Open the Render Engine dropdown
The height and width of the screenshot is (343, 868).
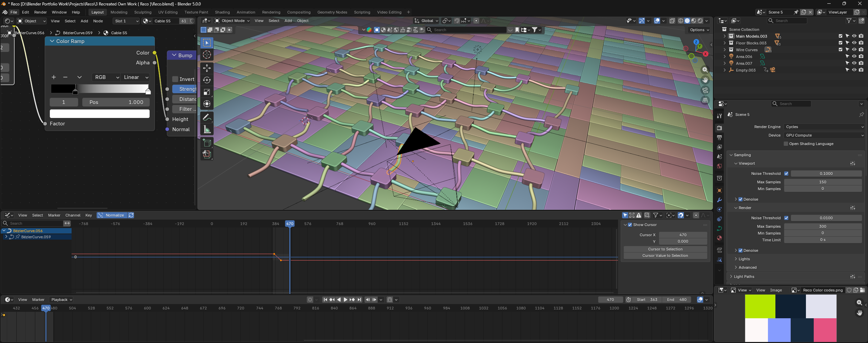[824, 127]
